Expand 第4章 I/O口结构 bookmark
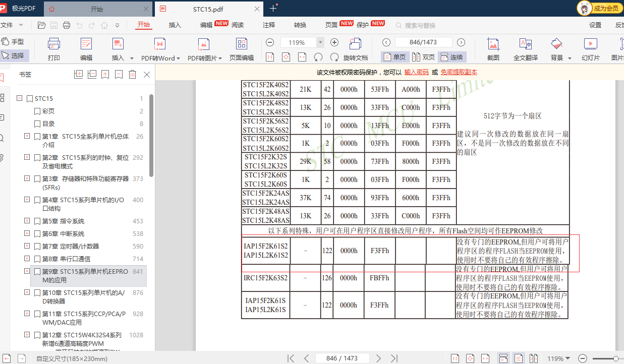The width and height of the screenshot is (624, 364). tap(27, 200)
